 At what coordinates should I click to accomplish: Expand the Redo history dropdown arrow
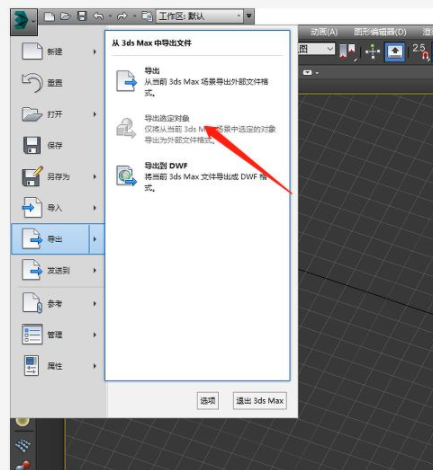coord(134,16)
